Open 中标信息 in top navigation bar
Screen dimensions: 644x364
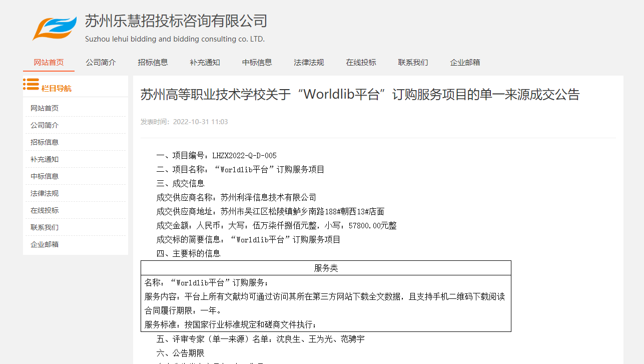click(x=257, y=63)
